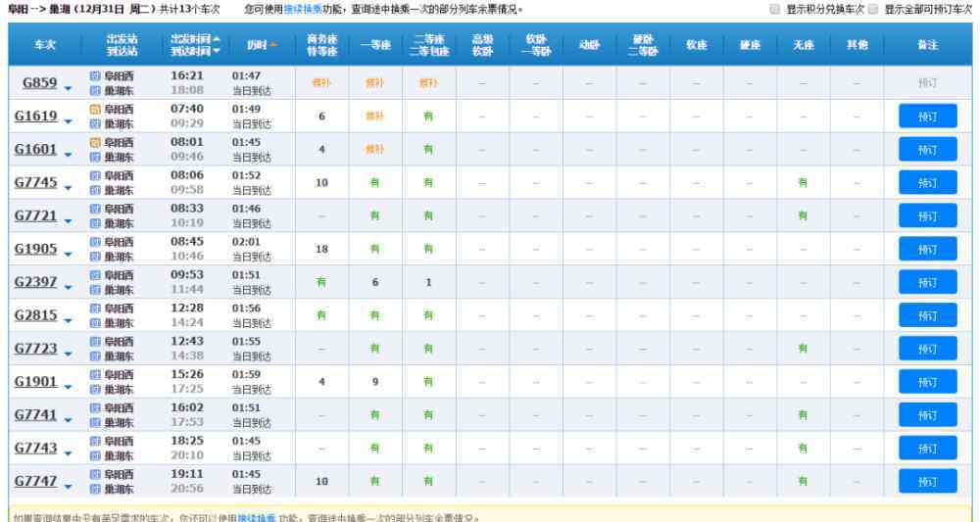The width and height of the screenshot is (980, 522).
Task: Open train number G1905 link
Action: pos(35,249)
